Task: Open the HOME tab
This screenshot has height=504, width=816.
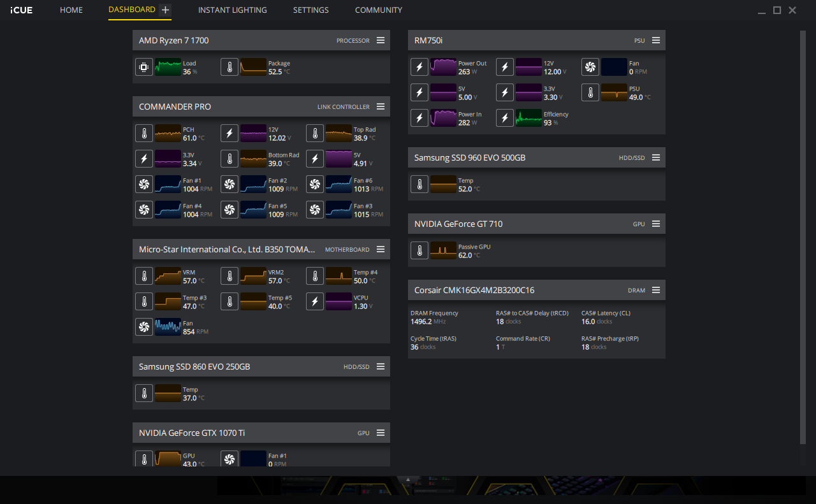Action: 71,10
